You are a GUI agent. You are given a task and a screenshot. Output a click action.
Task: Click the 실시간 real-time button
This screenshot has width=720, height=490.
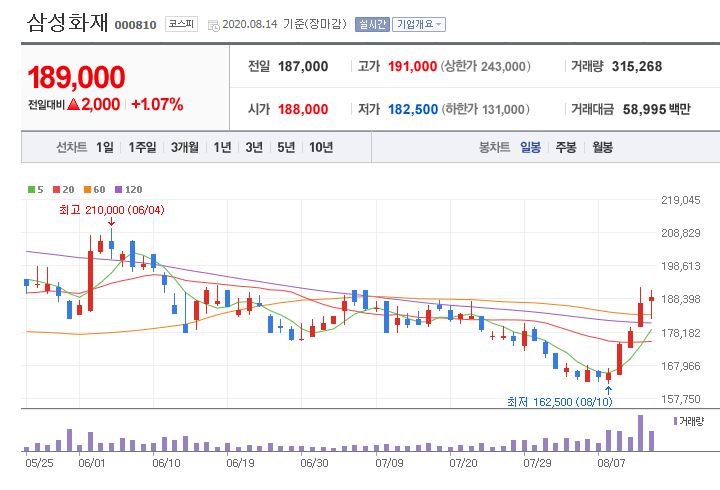pos(372,24)
